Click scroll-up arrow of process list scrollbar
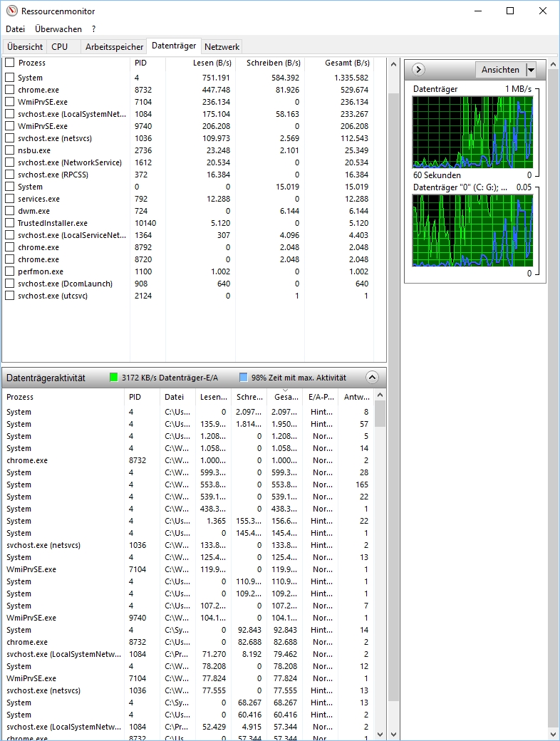The image size is (560, 741). click(393, 64)
